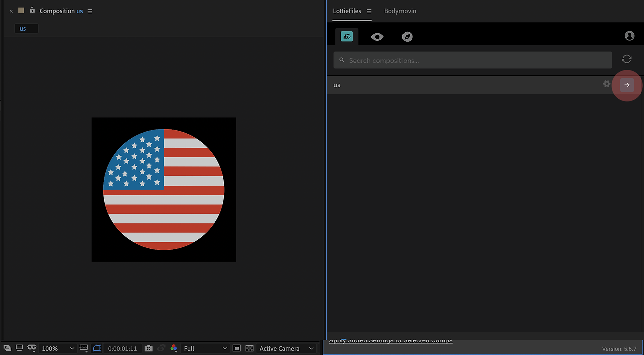
Task: Click the Show Snapshot icon
Action: [161, 348]
